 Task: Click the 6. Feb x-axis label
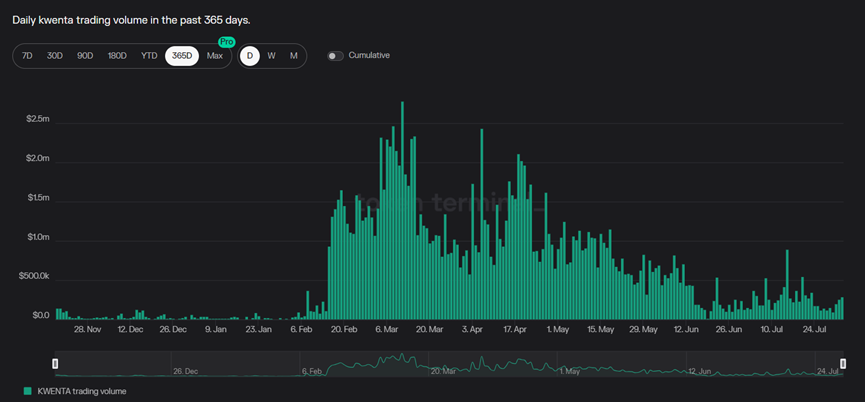tap(301, 329)
